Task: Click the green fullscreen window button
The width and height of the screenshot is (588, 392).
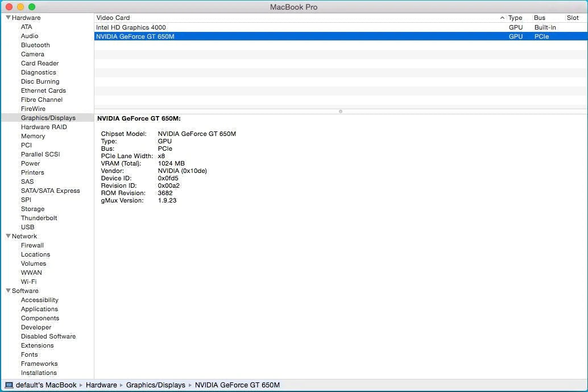Action: (32, 7)
